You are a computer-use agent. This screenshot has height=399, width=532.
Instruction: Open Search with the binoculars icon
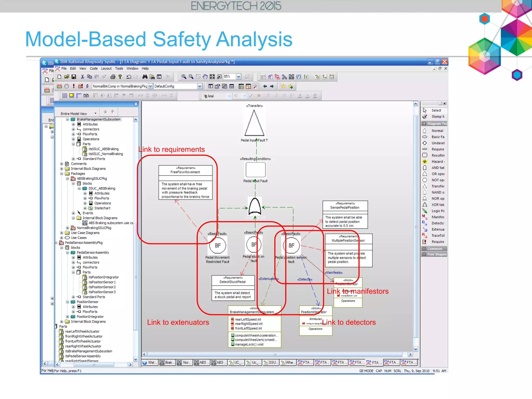click(x=145, y=77)
